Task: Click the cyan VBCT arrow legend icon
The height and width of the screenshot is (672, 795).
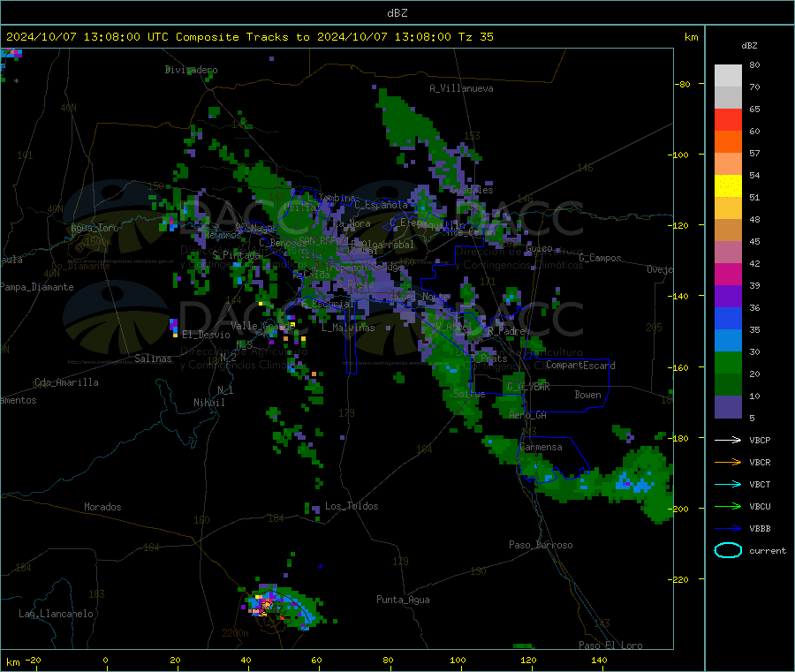Action: [728, 485]
